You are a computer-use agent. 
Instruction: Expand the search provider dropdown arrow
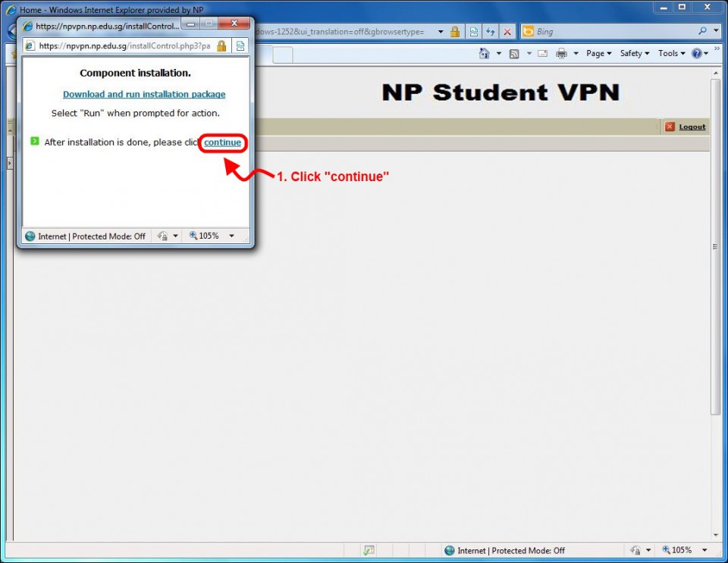(716, 31)
